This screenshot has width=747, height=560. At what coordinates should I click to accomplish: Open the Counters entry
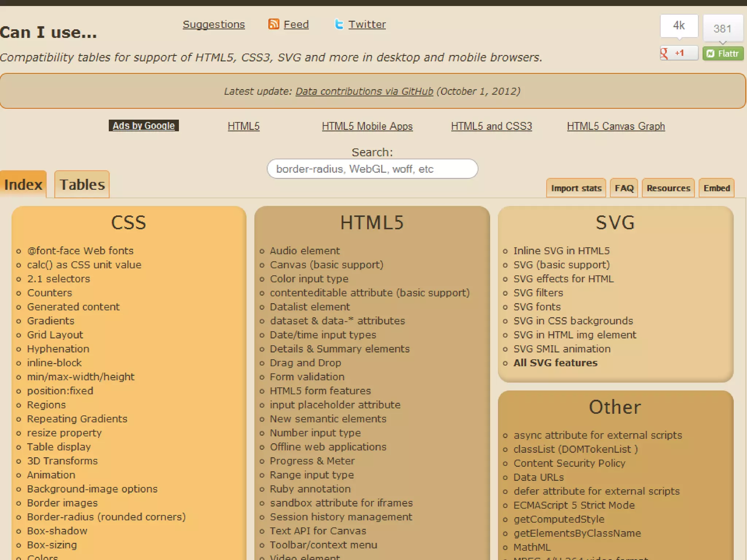click(50, 293)
